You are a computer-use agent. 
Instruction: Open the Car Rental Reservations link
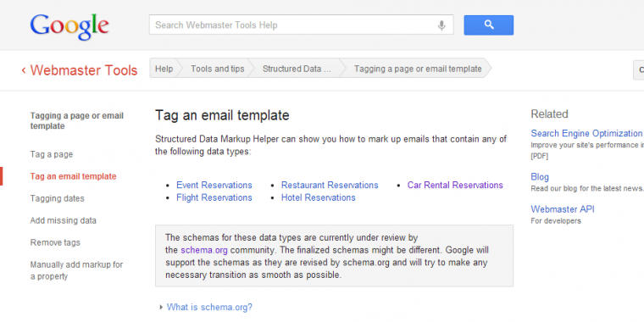point(455,186)
